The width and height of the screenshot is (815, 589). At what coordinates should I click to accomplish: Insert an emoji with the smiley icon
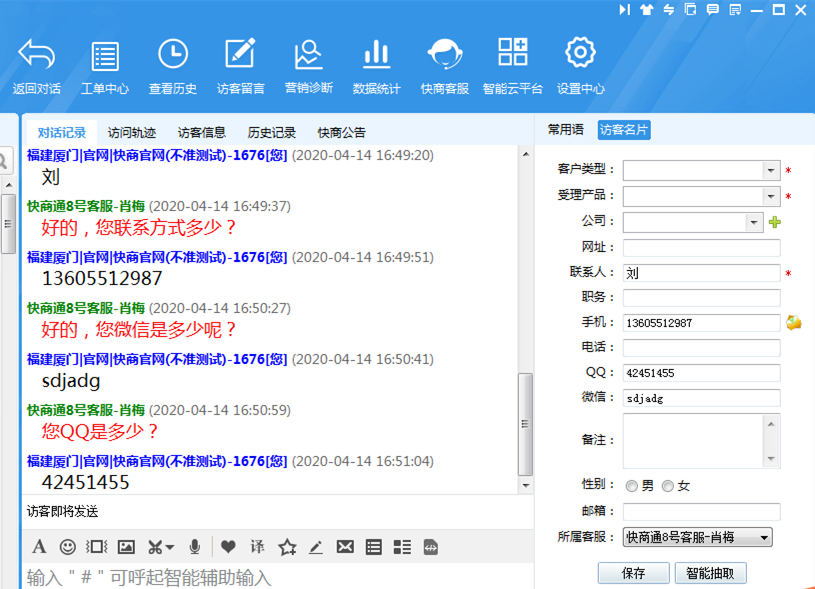point(68,547)
